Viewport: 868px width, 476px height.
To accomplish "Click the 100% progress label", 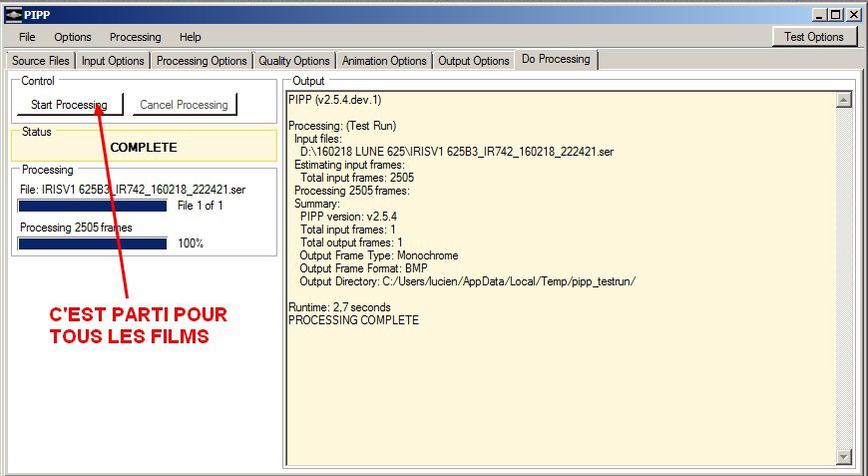I will click(191, 242).
